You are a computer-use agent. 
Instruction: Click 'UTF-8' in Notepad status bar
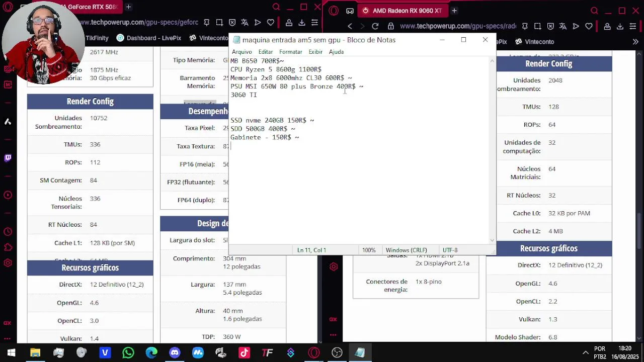450,250
